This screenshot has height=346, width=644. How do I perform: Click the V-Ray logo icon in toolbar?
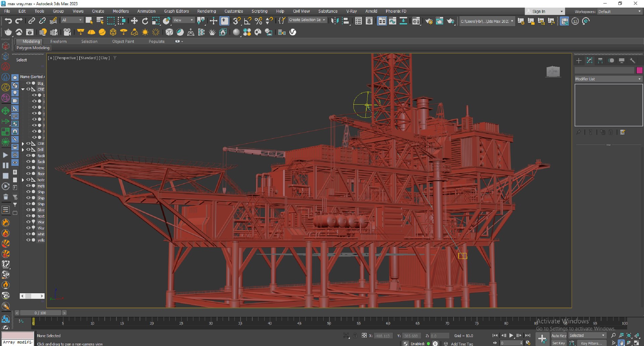pos(293,32)
